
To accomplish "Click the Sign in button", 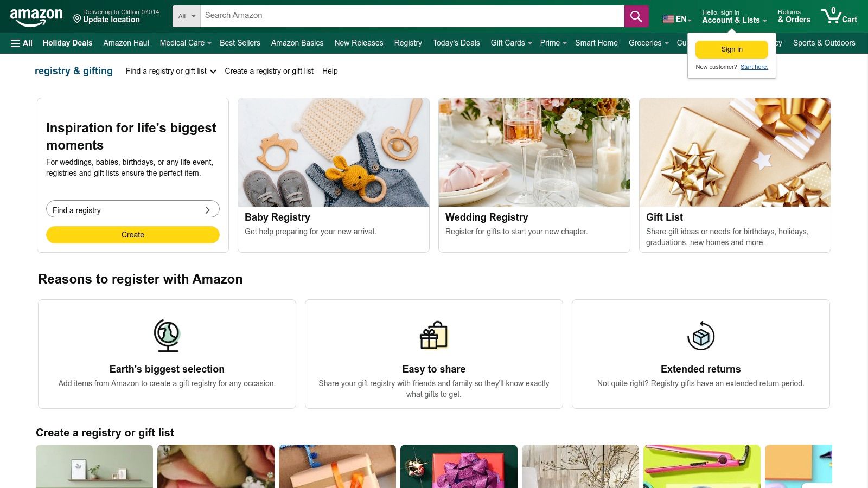I will tap(731, 49).
